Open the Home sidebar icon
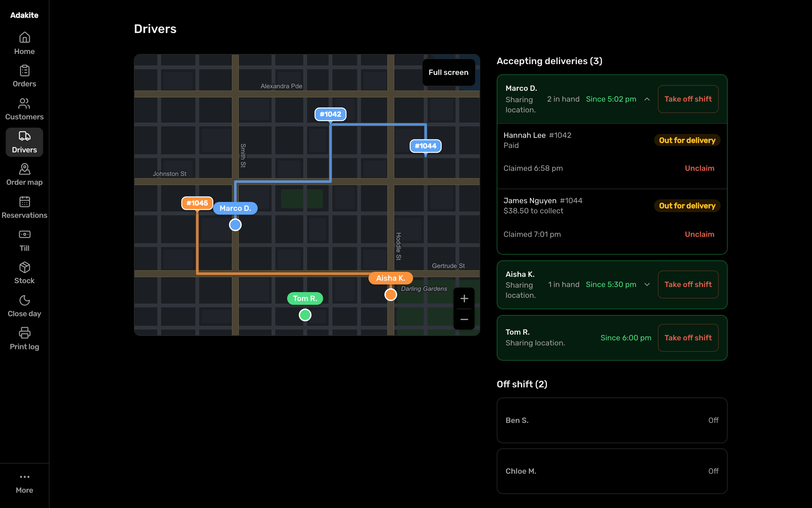Image resolution: width=812 pixels, height=508 pixels. tap(24, 37)
